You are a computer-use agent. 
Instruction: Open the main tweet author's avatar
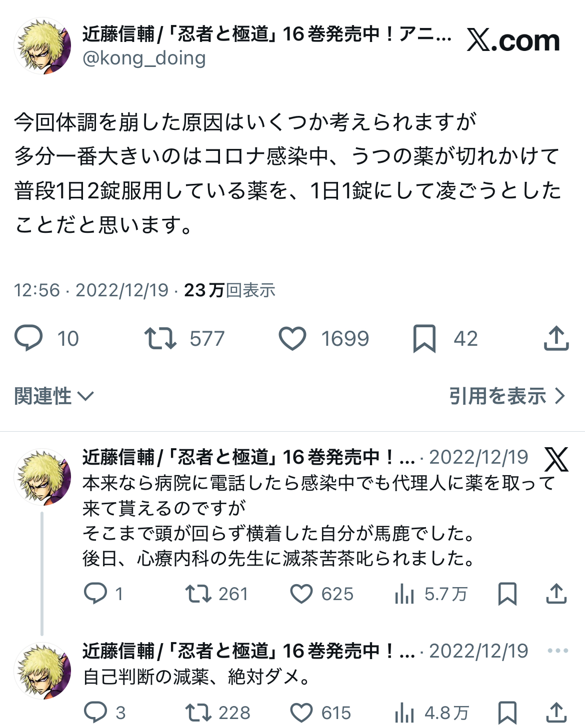tap(42, 46)
